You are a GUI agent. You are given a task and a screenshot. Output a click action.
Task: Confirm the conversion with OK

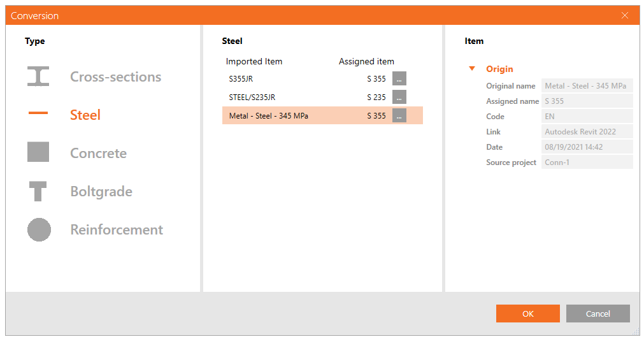pos(527,314)
